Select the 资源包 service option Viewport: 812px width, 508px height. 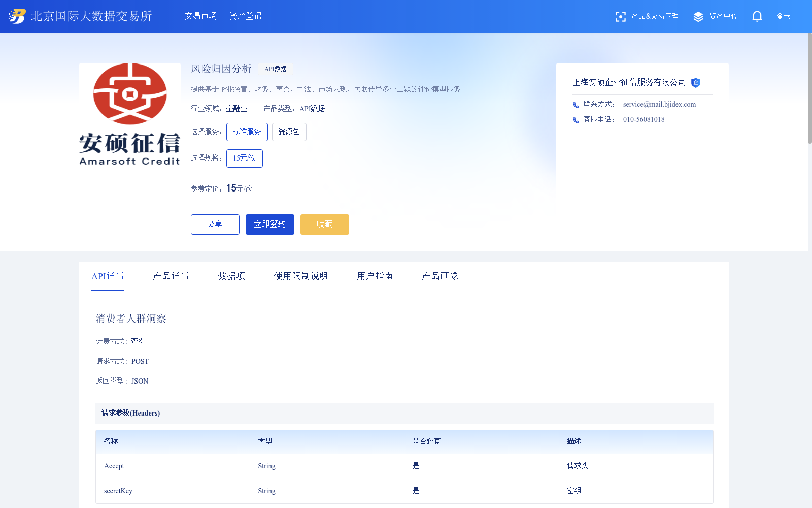point(289,132)
